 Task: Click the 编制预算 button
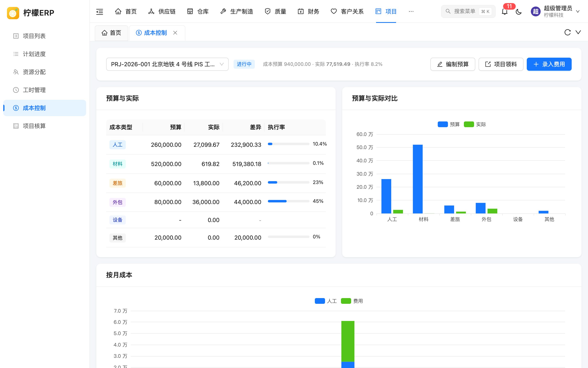(x=453, y=64)
